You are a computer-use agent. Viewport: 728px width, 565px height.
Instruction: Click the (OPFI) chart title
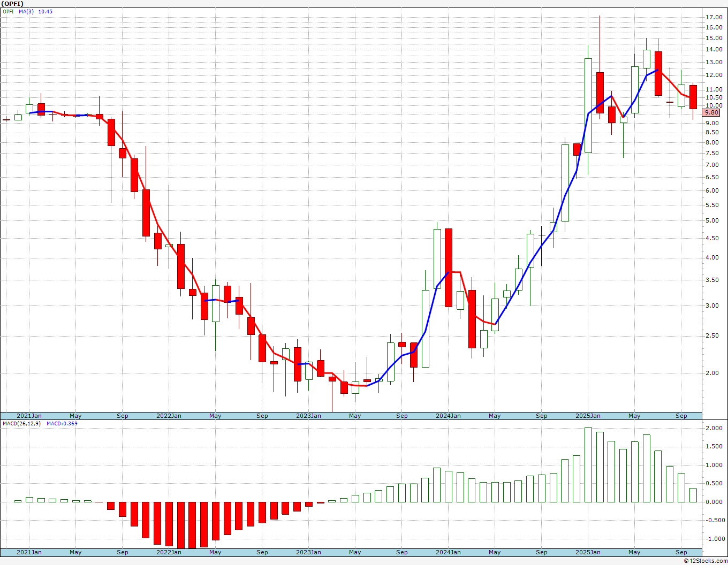coord(12,4)
